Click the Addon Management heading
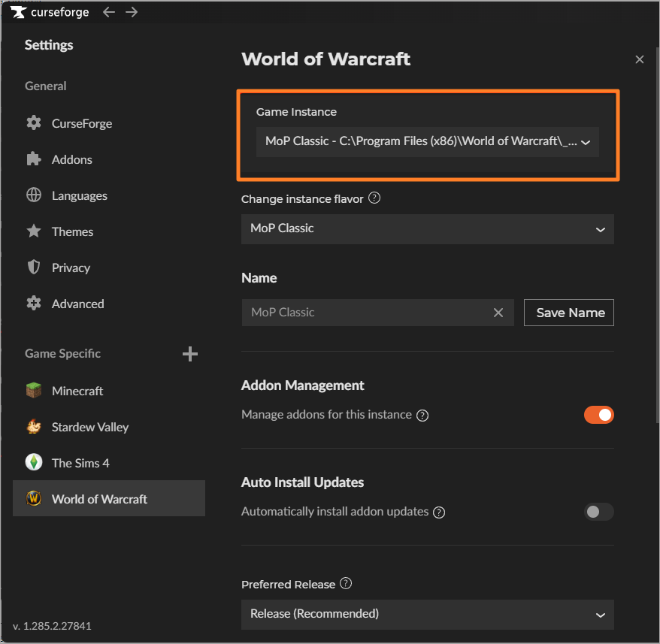 [302, 385]
